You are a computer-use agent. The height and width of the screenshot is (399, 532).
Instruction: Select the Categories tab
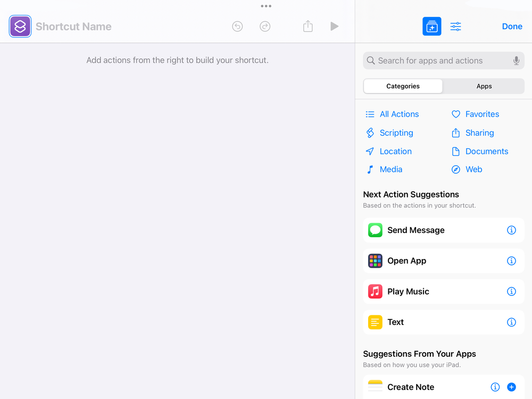[x=403, y=86]
